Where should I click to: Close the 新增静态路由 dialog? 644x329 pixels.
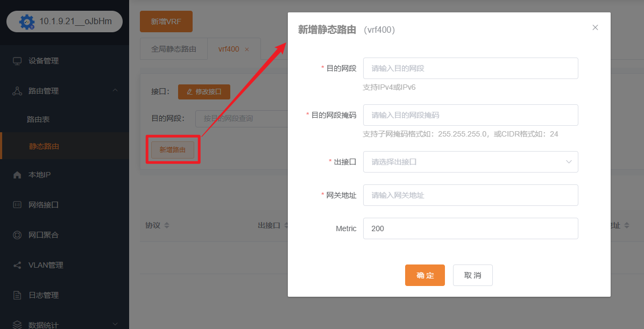tap(595, 27)
